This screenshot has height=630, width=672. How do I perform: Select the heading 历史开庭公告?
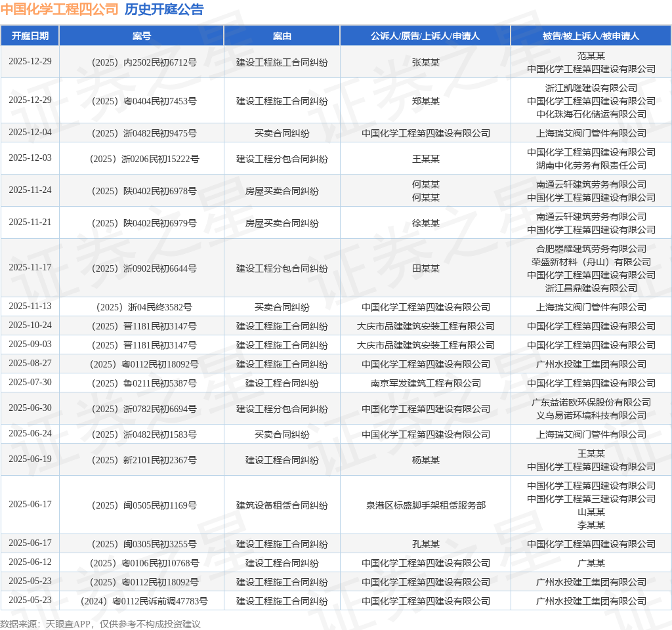(164, 9)
